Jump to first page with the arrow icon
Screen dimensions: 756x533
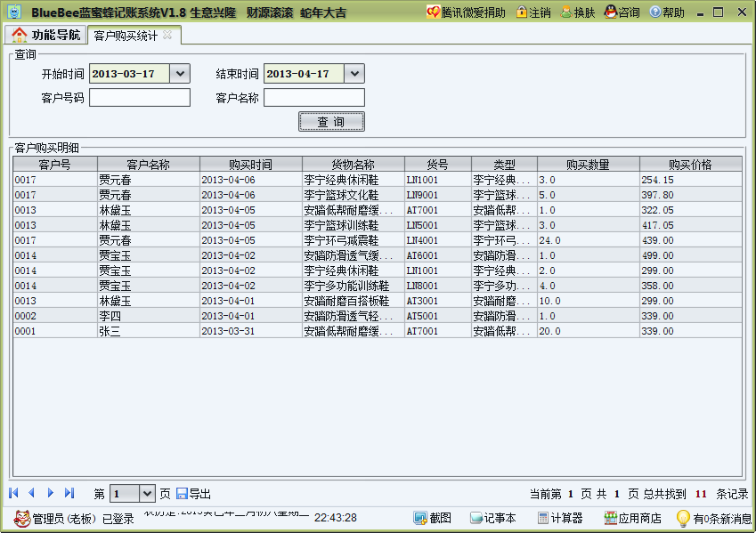[x=12, y=493]
